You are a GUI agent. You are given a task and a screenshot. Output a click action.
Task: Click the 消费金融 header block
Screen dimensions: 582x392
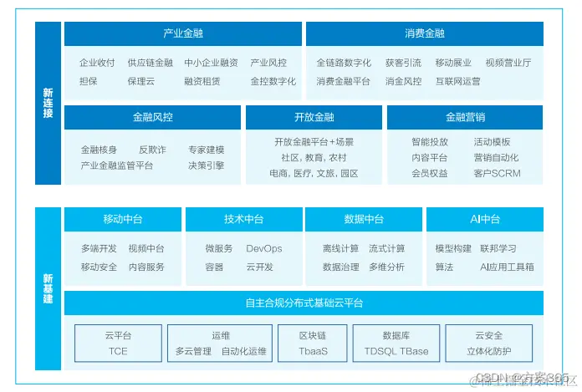[425, 33]
